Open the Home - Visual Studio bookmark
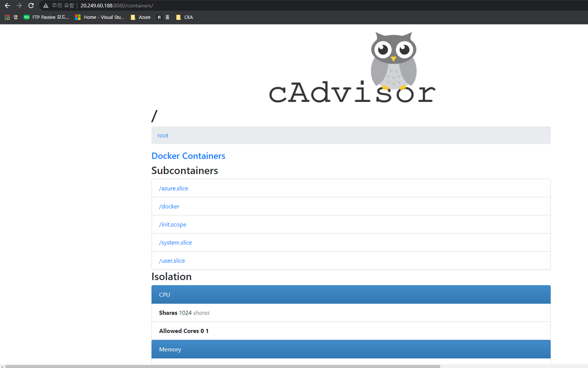Image resolution: width=588 pixels, height=368 pixels. (x=99, y=17)
